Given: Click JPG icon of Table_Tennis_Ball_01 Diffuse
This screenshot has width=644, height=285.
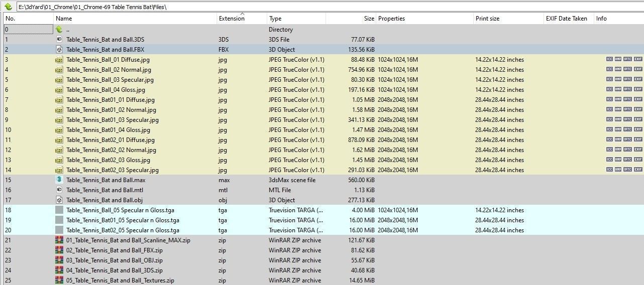Looking at the screenshot, I should pyautogui.click(x=59, y=59).
